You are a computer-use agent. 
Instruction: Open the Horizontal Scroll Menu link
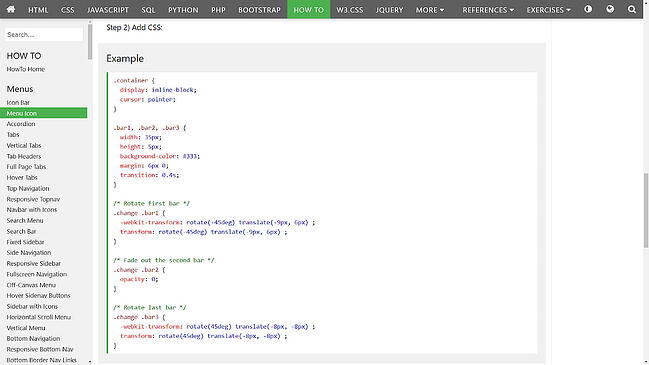(x=38, y=317)
